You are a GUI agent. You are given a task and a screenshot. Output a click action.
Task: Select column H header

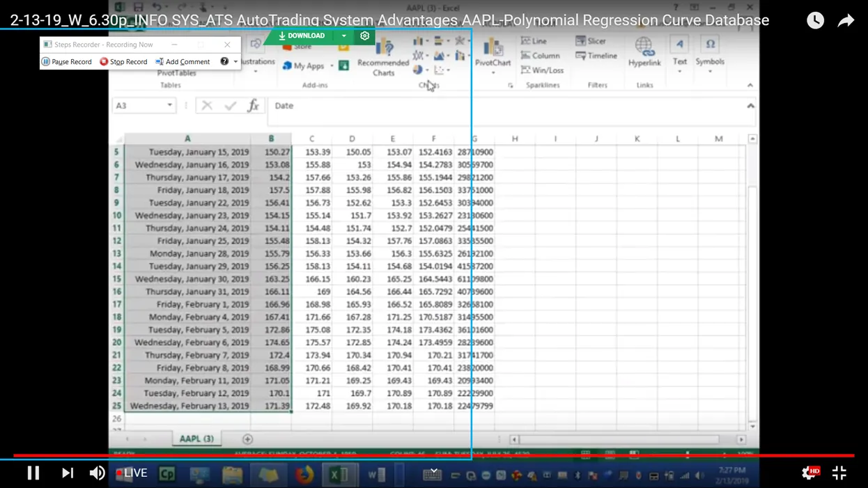515,139
